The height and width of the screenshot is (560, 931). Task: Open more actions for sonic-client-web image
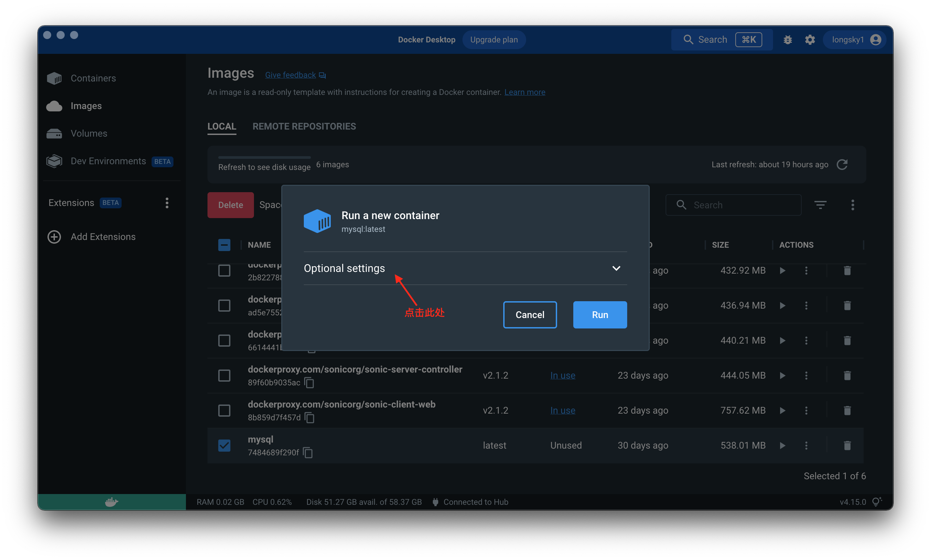[806, 410]
